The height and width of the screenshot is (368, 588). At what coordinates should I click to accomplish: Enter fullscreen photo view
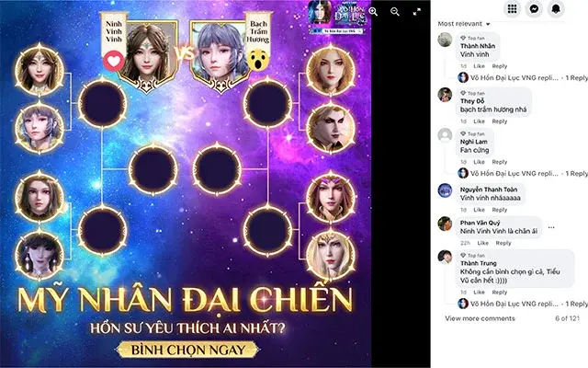(x=416, y=12)
